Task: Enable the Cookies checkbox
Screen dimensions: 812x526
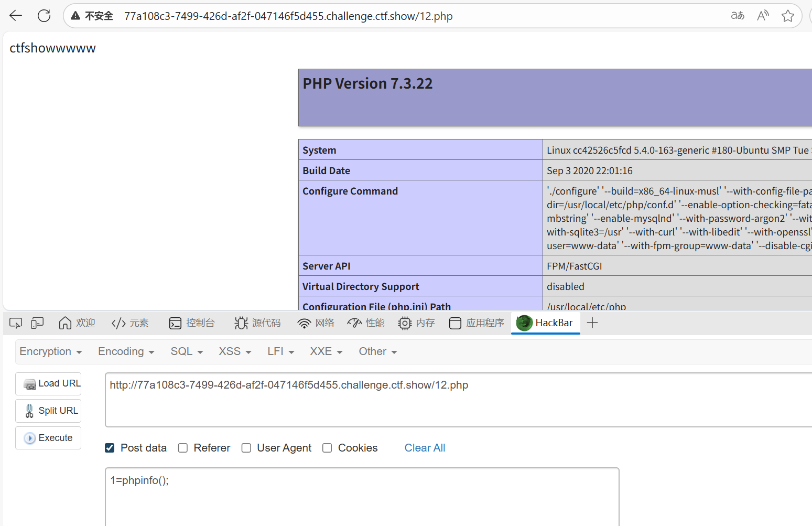Action: click(x=327, y=448)
